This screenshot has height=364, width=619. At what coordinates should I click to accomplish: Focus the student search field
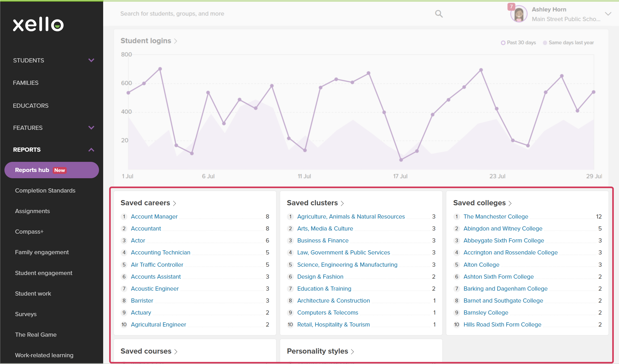276,14
